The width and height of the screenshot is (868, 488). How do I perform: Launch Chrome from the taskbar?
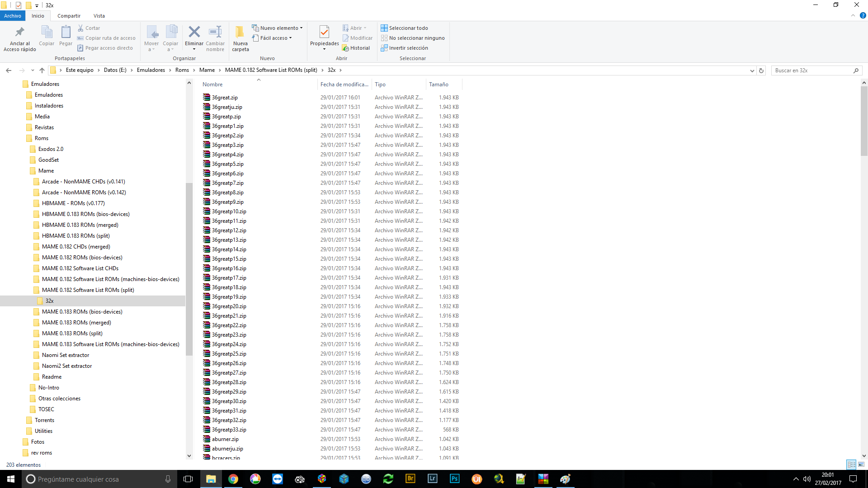click(233, 479)
